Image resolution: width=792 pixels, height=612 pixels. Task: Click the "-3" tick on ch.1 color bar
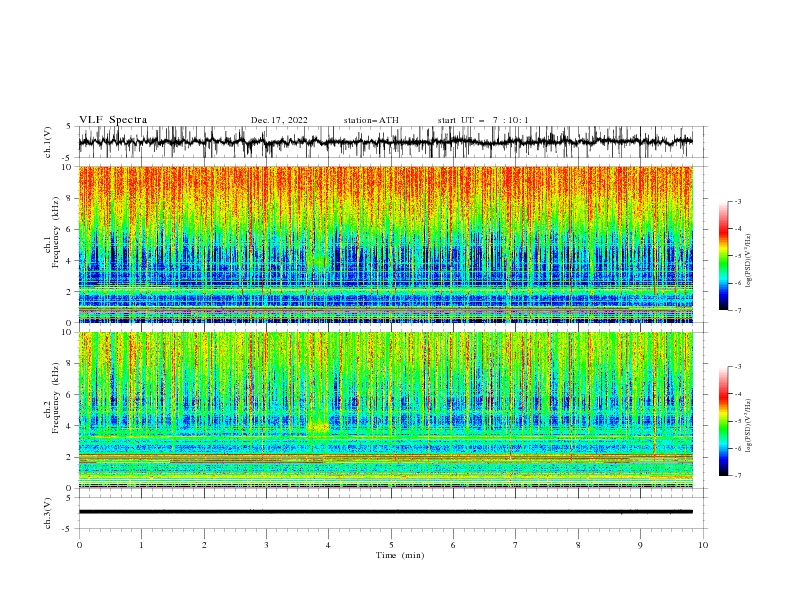click(x=737, y=201)
